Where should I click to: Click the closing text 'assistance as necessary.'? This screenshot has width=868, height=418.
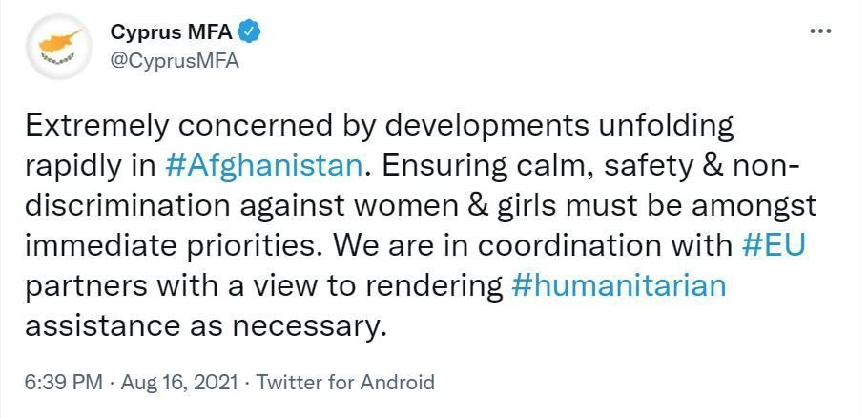[205, 327]
